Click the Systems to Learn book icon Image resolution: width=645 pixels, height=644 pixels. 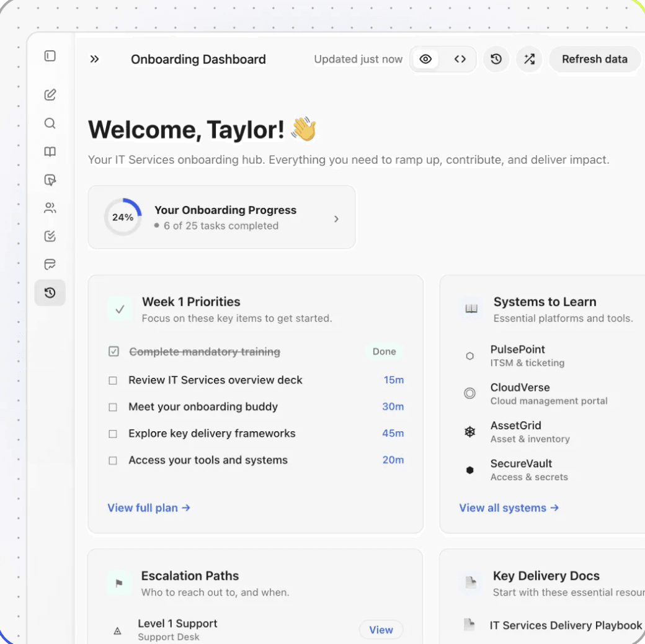tap(471, 309)
